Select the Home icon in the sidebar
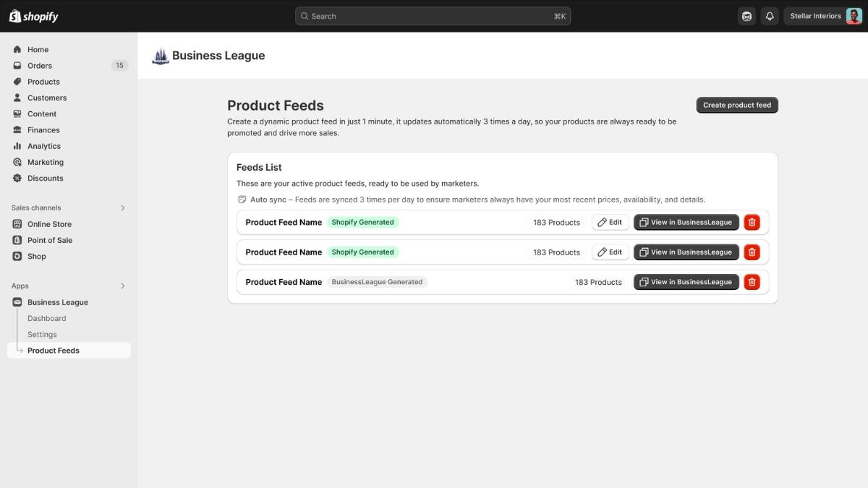Screen dimensions: 868x488 click(x=17, y=49)
